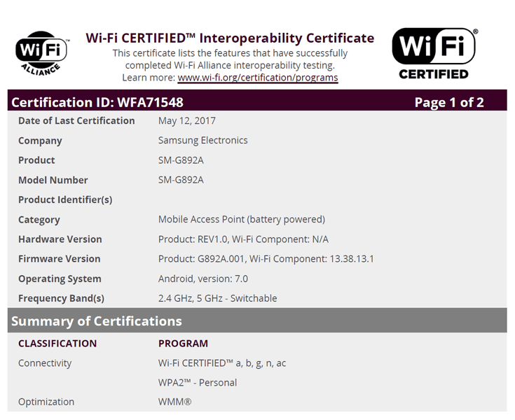515x420 pixels.
Task: Select the Date of Last Certification label
Action: (76, 120)
